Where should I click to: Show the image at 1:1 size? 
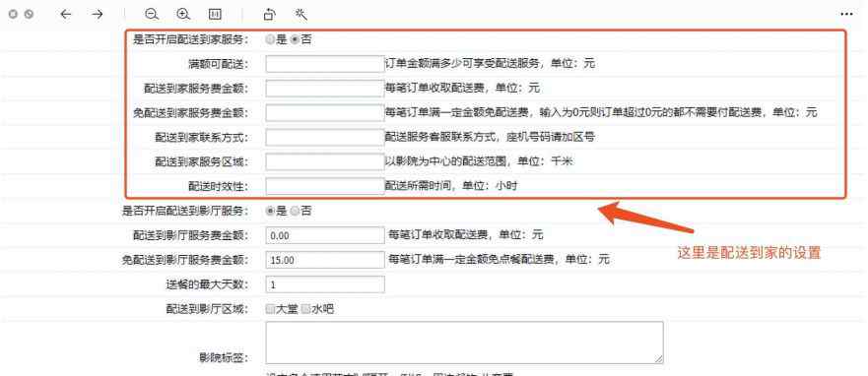pos(216,15)
